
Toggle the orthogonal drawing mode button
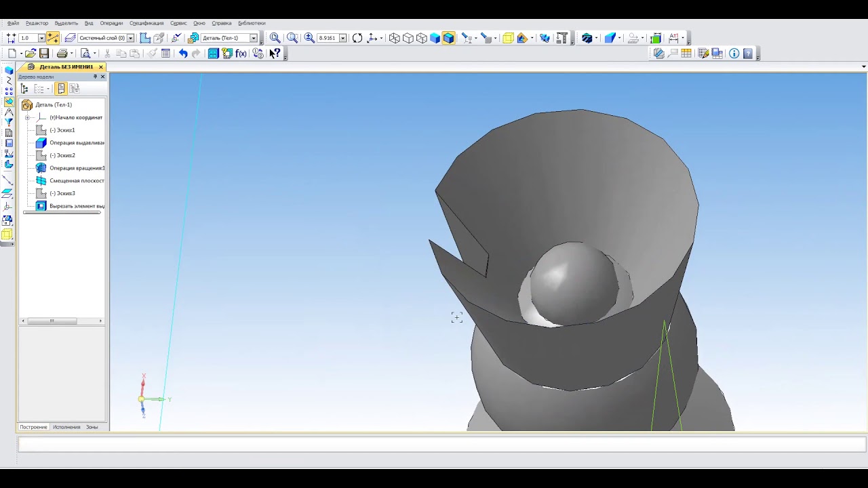pyautogui.click(x=53, y=38)
